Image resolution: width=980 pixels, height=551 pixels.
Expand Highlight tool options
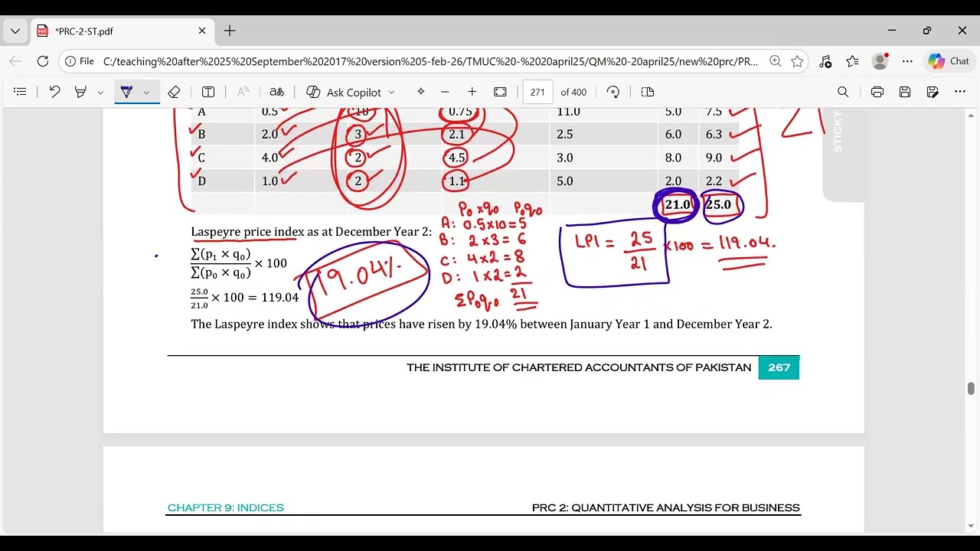coord(100,92)
